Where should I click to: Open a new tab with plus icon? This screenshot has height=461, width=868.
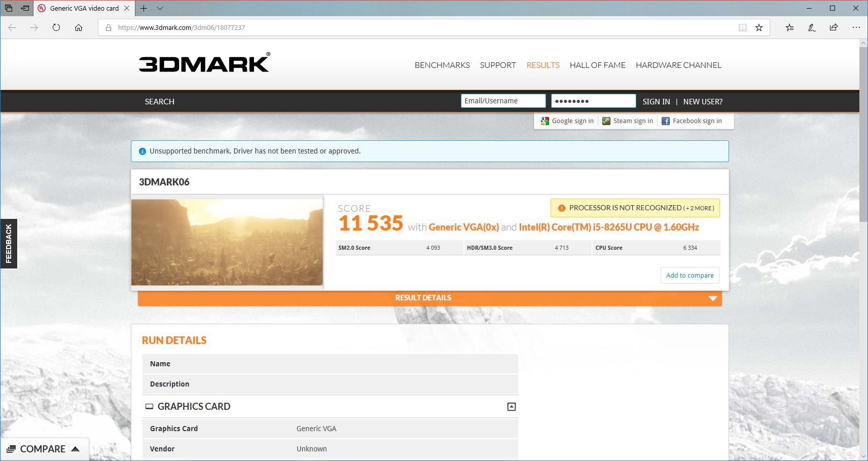144,8
